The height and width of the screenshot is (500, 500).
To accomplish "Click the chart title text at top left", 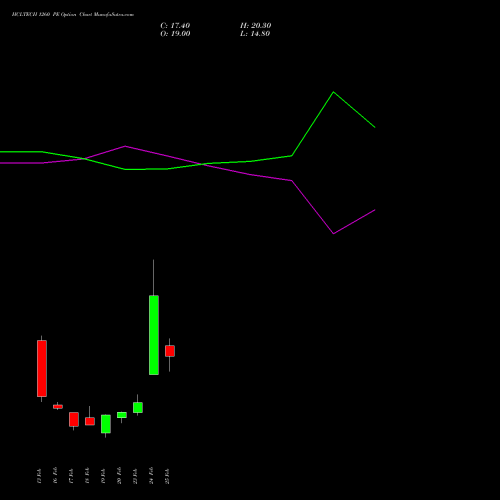I will tap(73, 14).
